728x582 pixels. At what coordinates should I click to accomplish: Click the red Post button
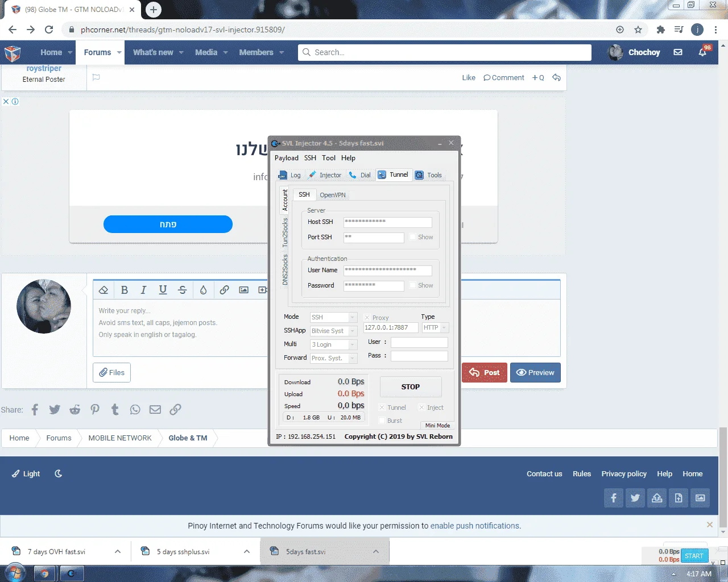(485, 373)
